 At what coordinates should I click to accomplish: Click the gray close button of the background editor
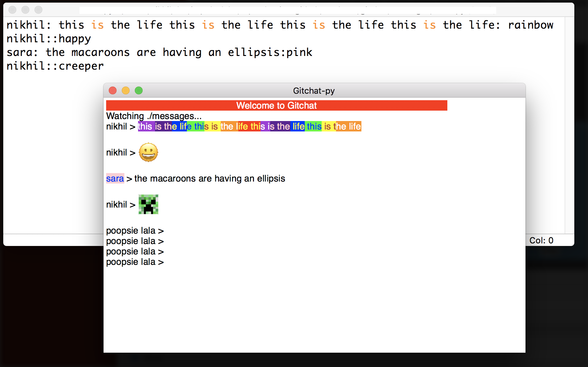click(12, 10)
